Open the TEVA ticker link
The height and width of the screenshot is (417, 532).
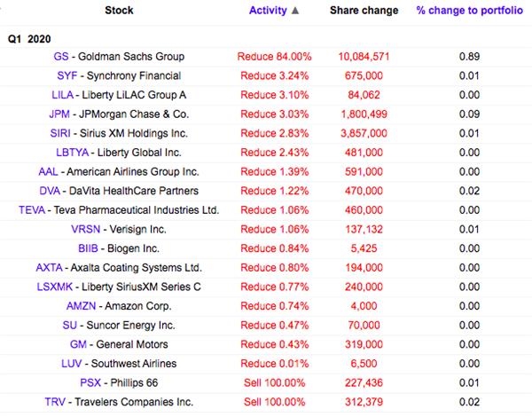point(33,210)
